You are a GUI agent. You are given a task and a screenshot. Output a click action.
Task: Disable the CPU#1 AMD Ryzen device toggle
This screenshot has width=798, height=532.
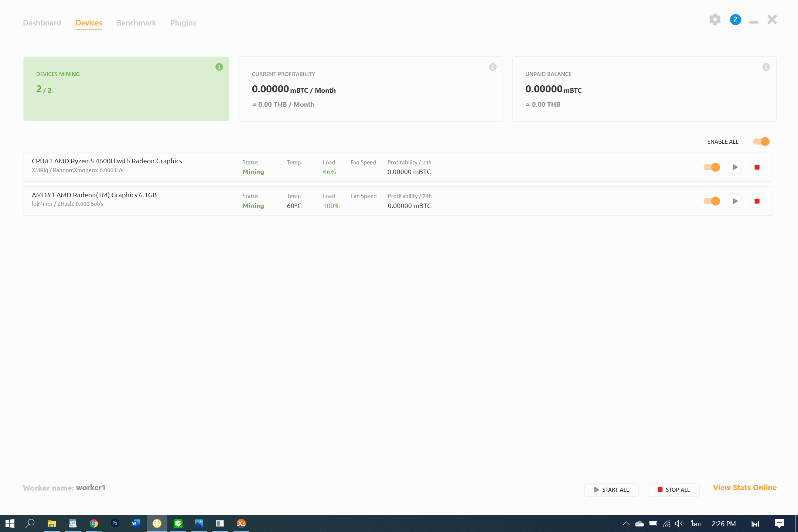[x=712, y=167]
